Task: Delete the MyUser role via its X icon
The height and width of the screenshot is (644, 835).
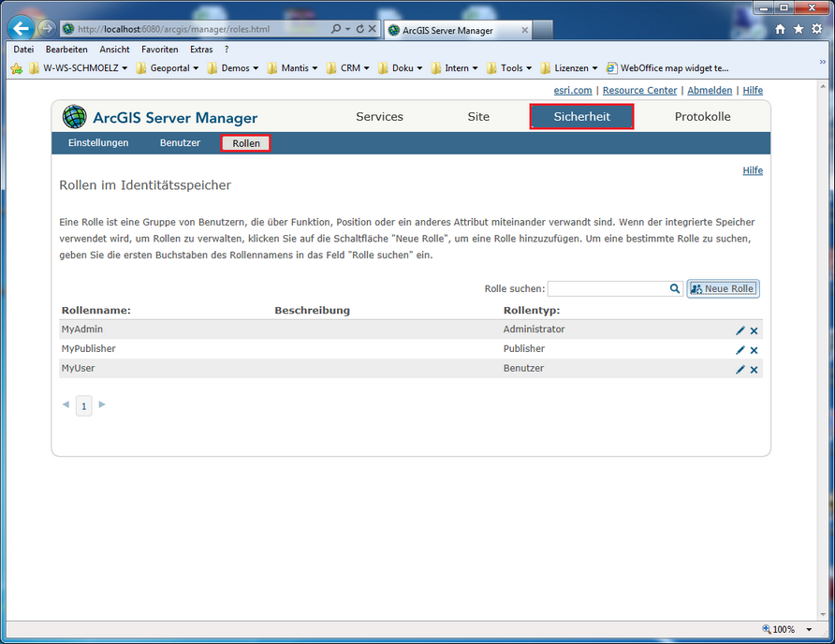Action: coord(754,369)
